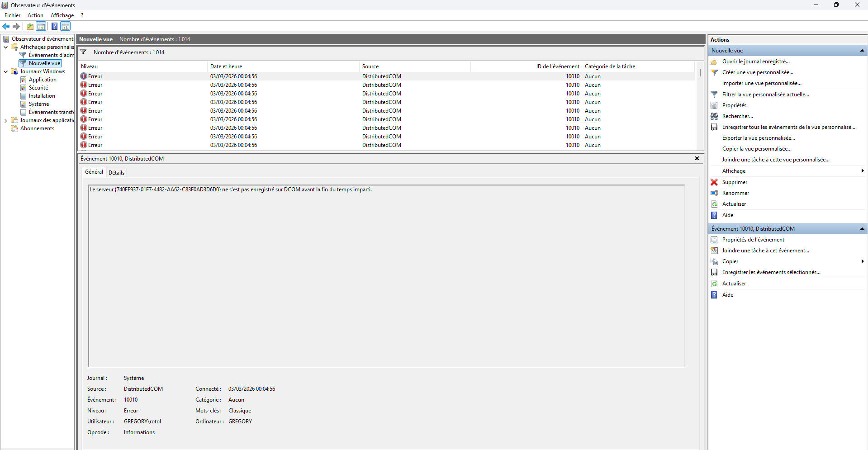Open the Affichage menu in the menu bar
Viewport: 868px width, 450px height.
pyautogui.click(x=62, y=15)
